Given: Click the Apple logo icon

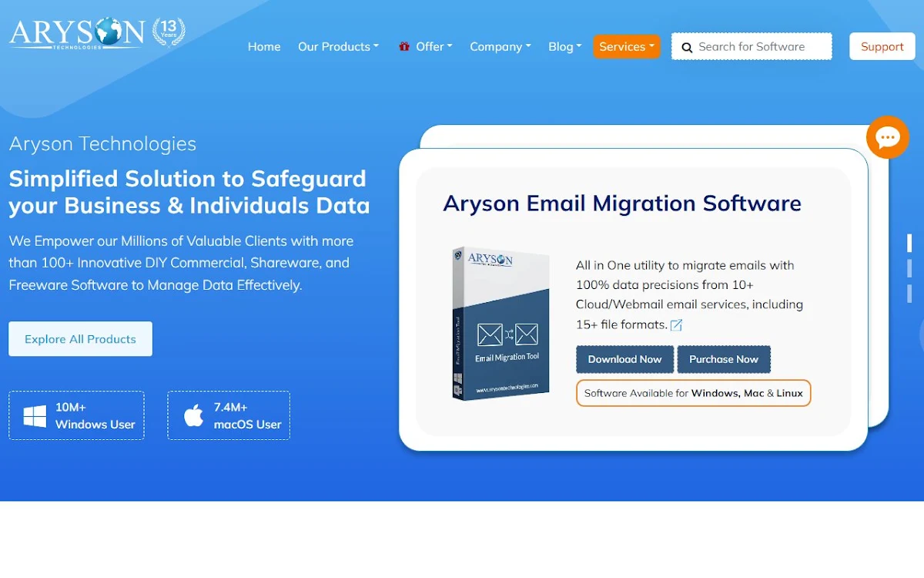Looking at the screenshot, I should (193, 415).
